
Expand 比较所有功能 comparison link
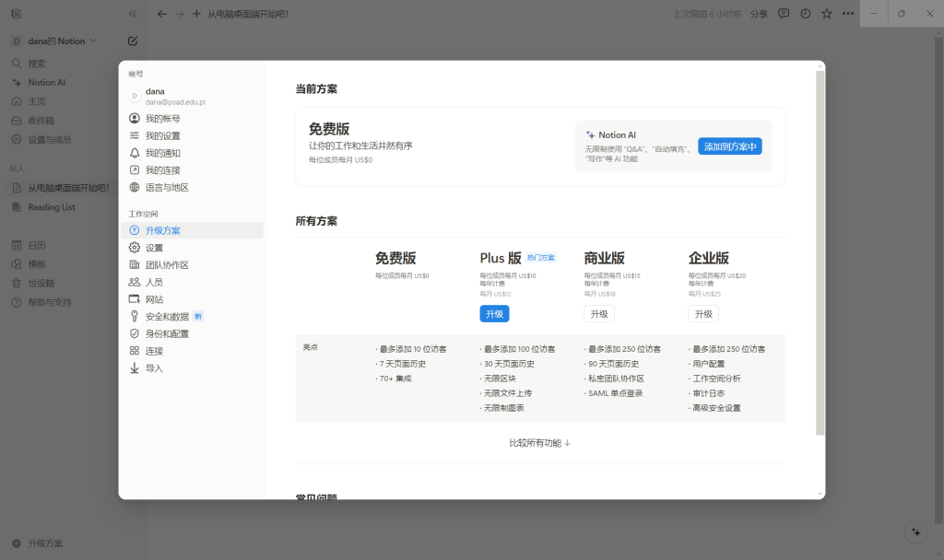[540, 443]
